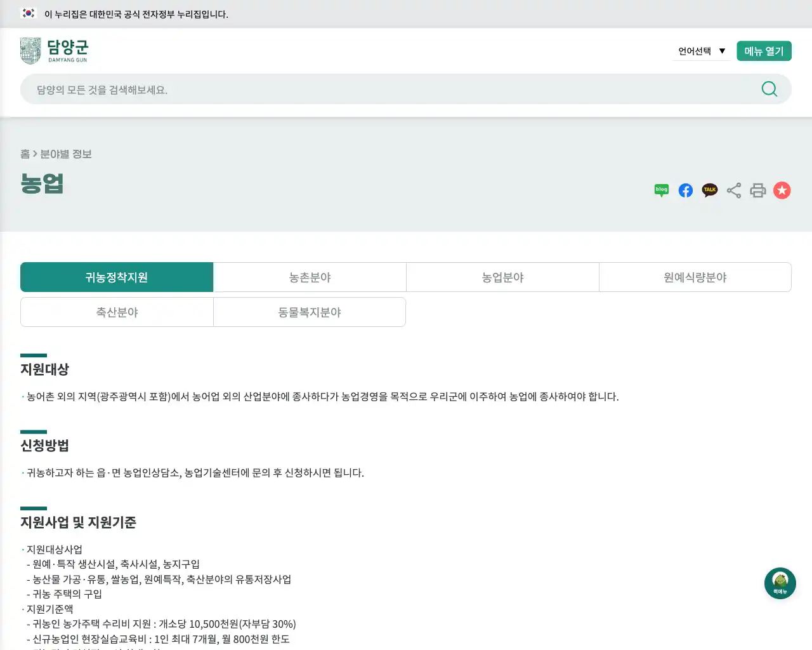The height and width of the screenshot is (650, 812).
Task: Select the 동물복지분야 tab
Action: (310, 312)
